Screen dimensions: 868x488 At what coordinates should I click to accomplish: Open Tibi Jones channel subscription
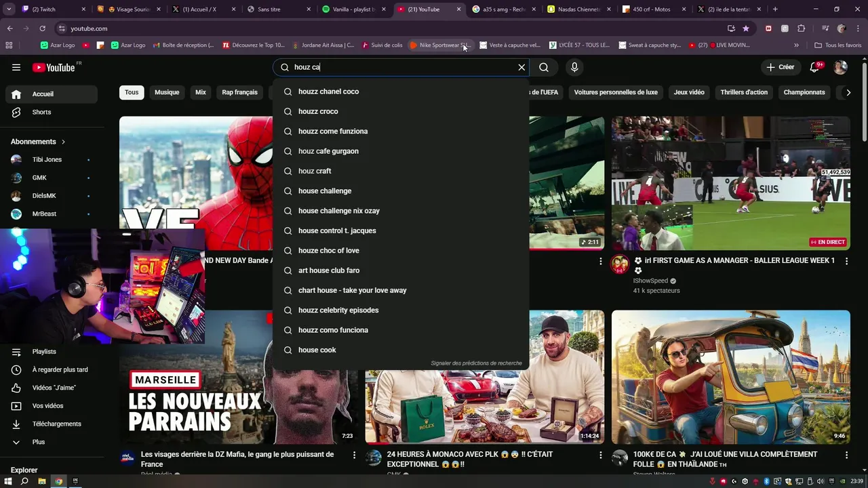(52, 159)
